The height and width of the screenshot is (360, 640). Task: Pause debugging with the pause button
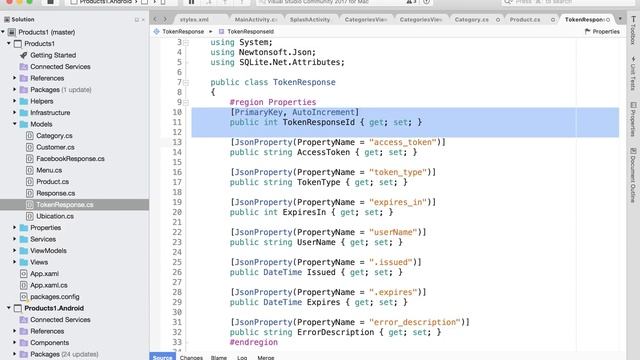click(x=191, y=2)
